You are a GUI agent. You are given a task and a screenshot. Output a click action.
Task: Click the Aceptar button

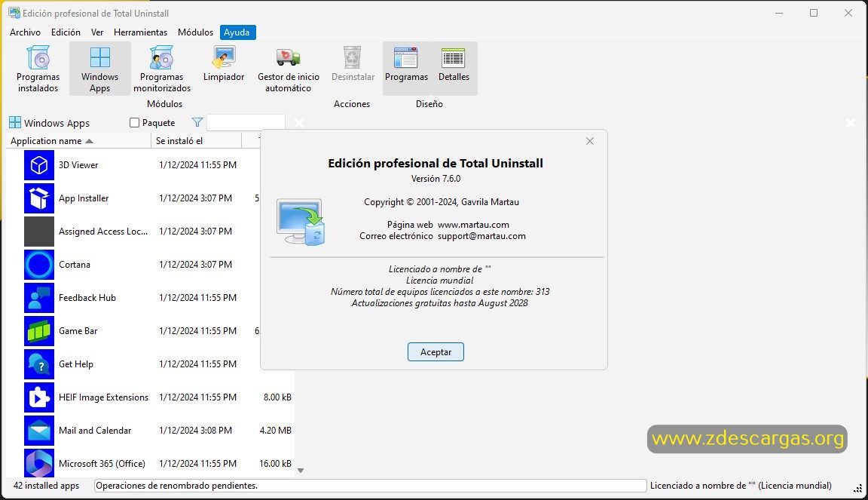436,352
